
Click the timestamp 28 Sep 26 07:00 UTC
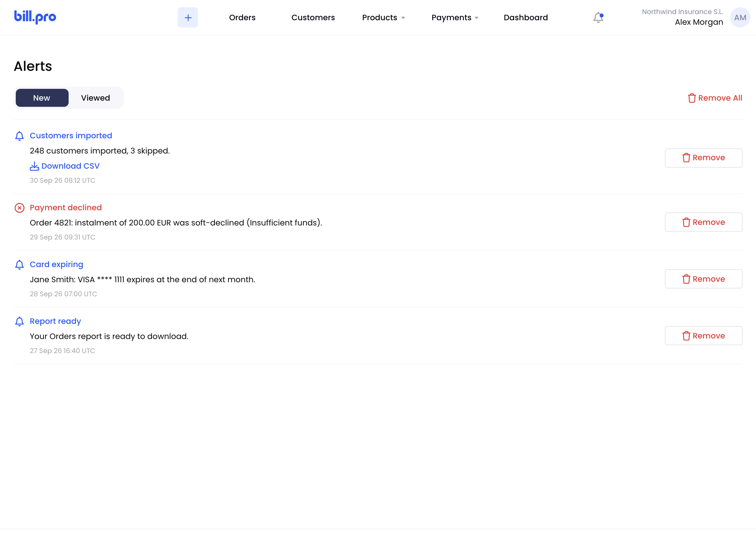point(63,294)
